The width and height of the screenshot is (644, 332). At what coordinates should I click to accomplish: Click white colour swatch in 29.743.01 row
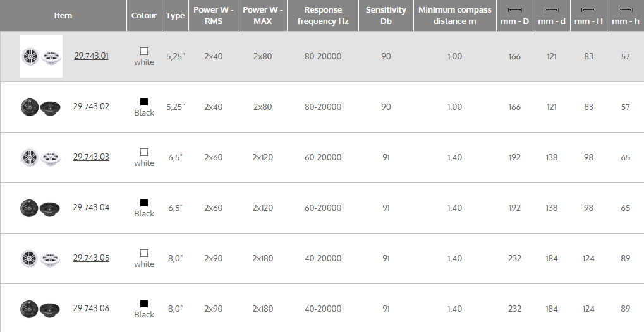(144, 51)
